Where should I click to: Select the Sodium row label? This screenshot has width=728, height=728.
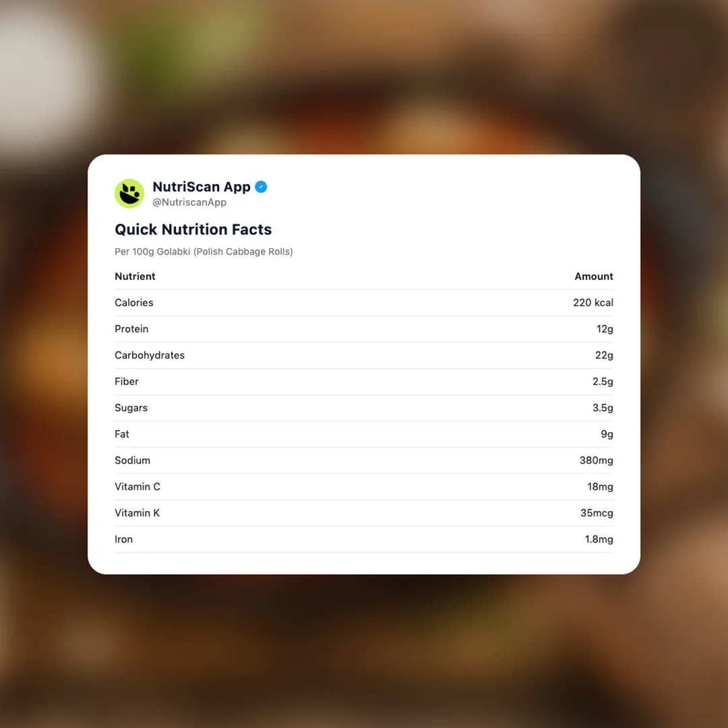coord(132,460)
